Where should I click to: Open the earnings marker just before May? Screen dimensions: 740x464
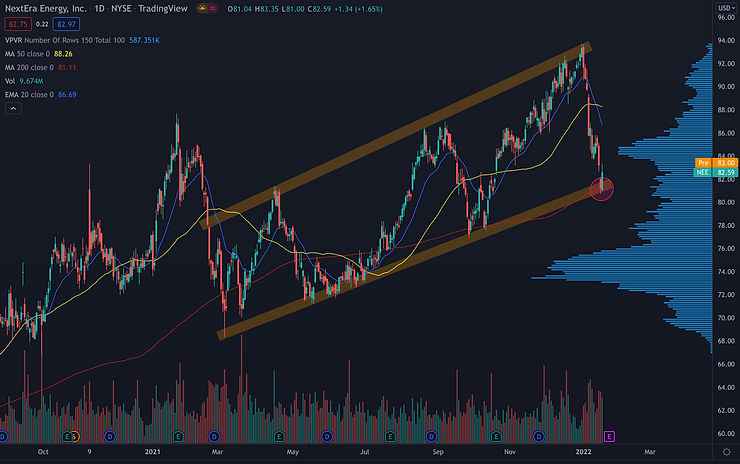point(279,437)
